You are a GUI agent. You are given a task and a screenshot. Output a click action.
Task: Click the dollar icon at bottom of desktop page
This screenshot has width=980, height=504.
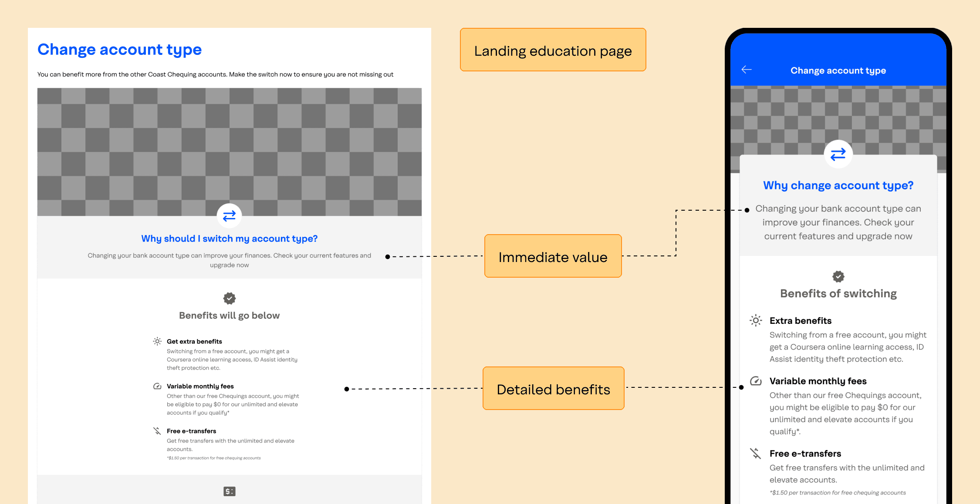point(229,491)
